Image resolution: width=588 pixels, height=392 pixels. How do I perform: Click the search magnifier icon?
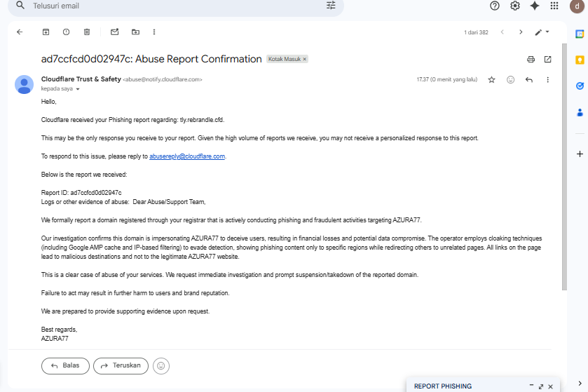[x=20, y=5]
